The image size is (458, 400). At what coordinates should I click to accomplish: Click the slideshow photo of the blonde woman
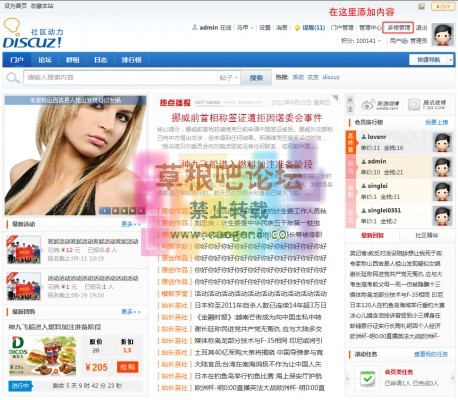pyautogui.click(x=75, y=155)
